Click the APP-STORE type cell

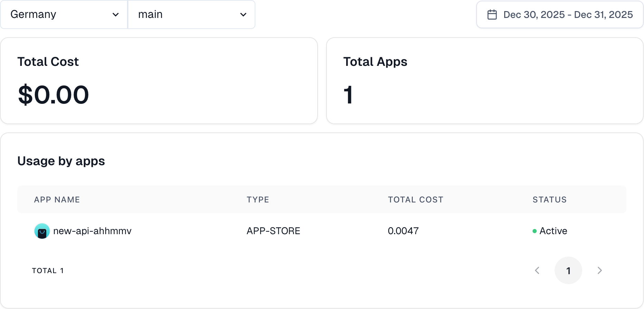click(273, 231)
